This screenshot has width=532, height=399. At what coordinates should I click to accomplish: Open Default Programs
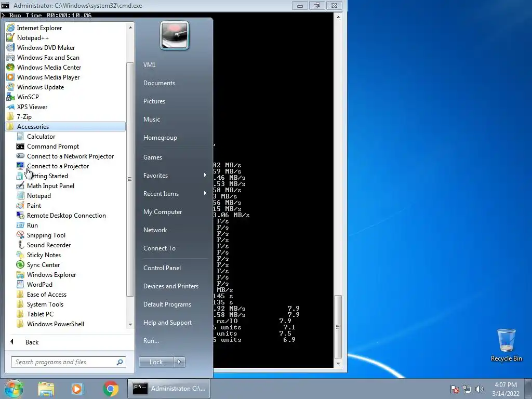167,304
